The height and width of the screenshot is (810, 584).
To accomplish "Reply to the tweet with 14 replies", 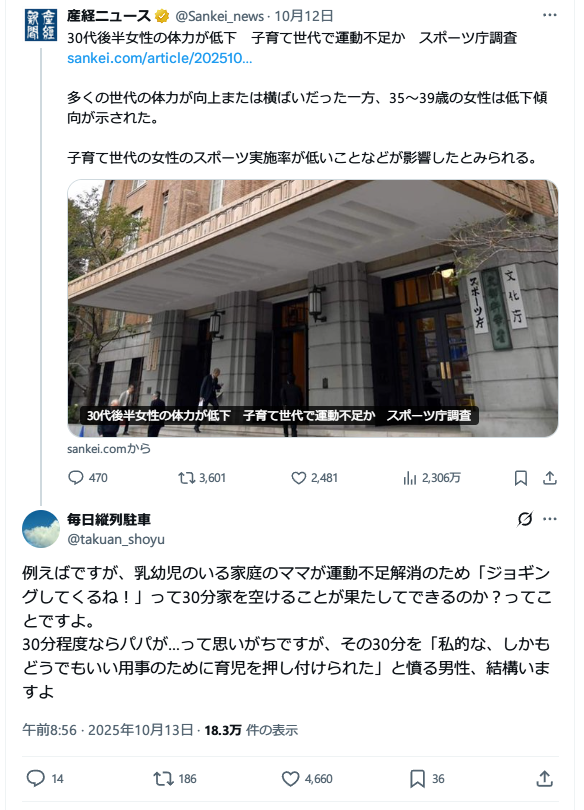I will tap(45, 778).
